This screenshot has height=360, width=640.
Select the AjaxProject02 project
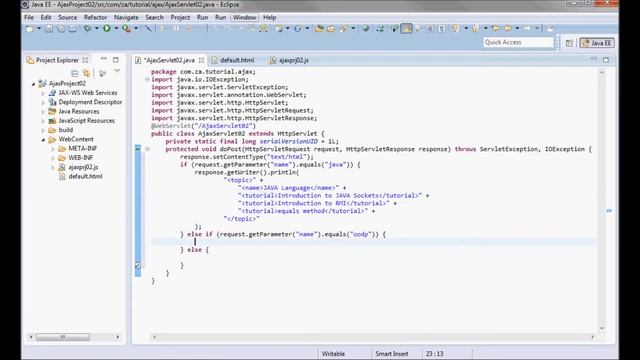pyautogui.click(x=67, y=83)
